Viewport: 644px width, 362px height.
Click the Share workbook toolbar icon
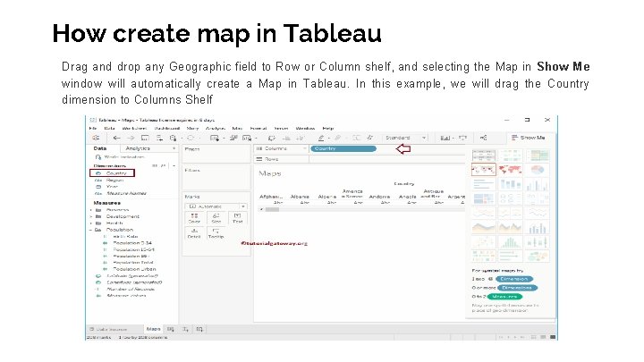click(x=483, y=138)
